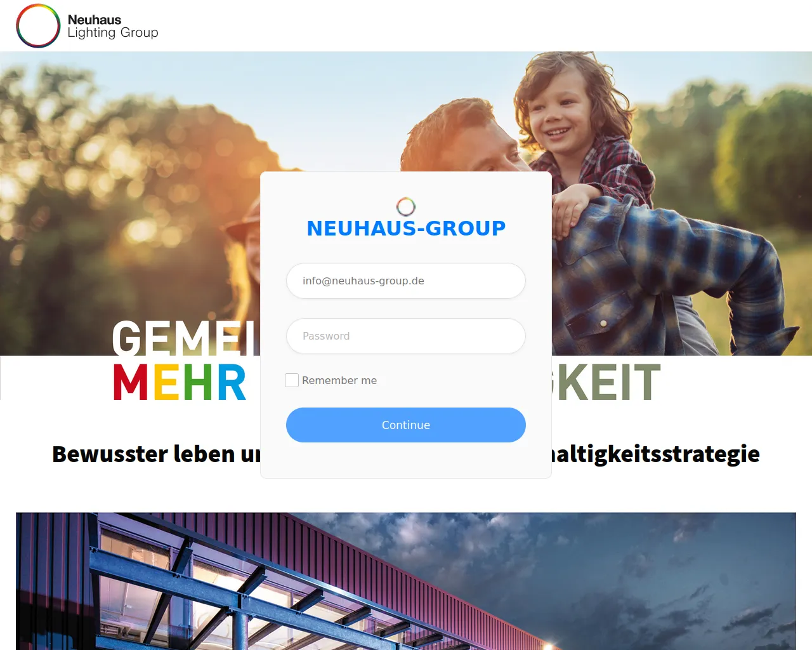Click the Neuhaus rainbow circle logo
Viewport: 812px width, 650px height.
coord(38,26)
